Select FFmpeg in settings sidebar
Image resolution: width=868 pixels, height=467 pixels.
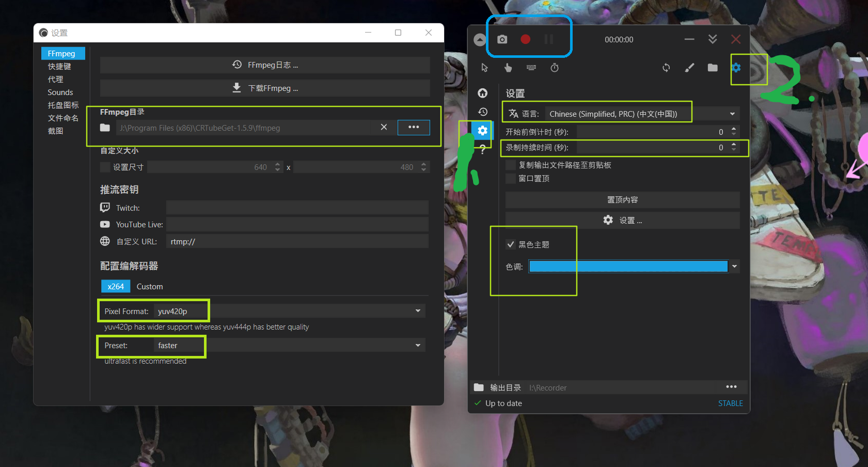tap(63, 53)
